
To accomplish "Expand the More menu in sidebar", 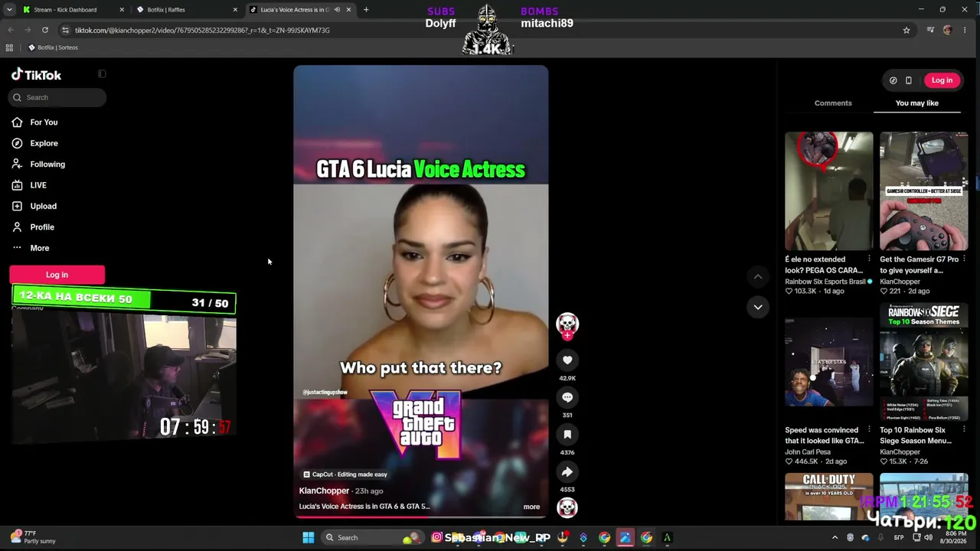I will pos(39,248).
